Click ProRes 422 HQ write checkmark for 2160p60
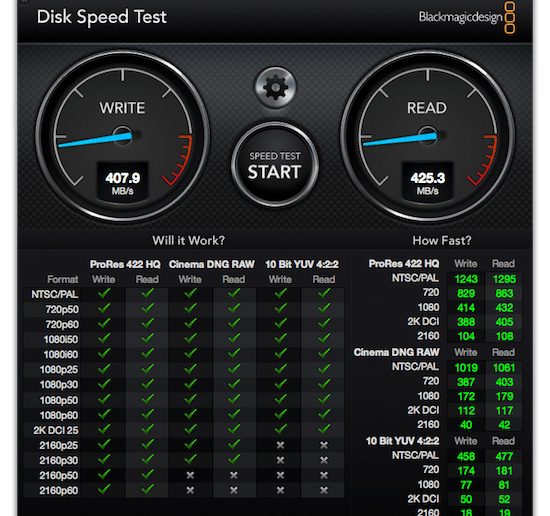Viewport: 550px width, 516px height. tap(104, 489)
